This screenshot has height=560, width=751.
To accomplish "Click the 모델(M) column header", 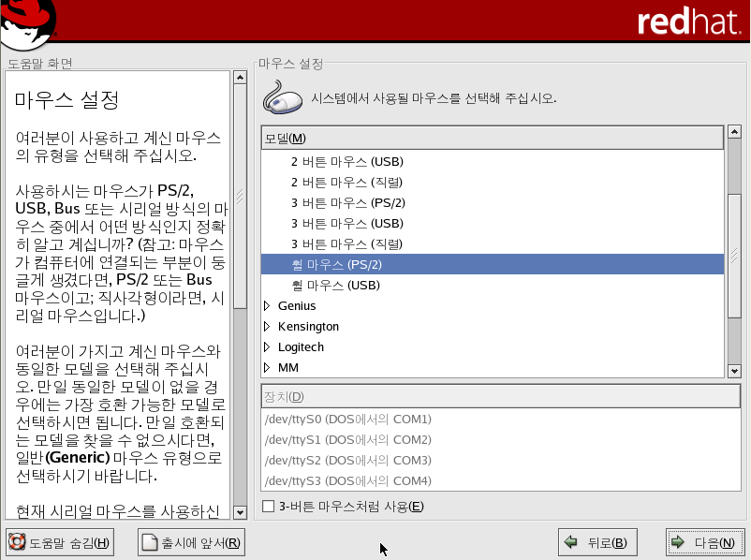I will pos(493,138).
